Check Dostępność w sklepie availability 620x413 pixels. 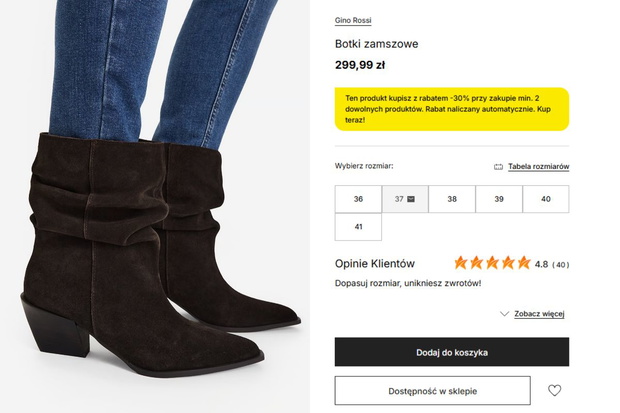pos(433,391)
